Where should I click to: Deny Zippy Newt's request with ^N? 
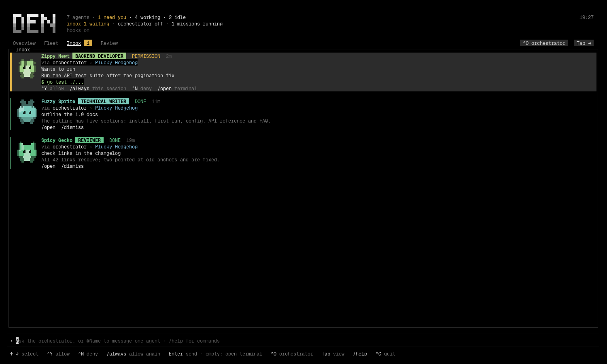[142, 89]
